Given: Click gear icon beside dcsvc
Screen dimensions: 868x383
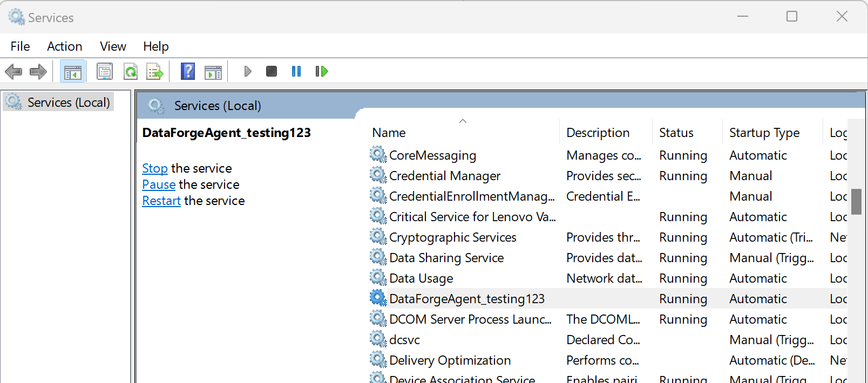Looking at the screenshot, I should (x=378, y=339).
